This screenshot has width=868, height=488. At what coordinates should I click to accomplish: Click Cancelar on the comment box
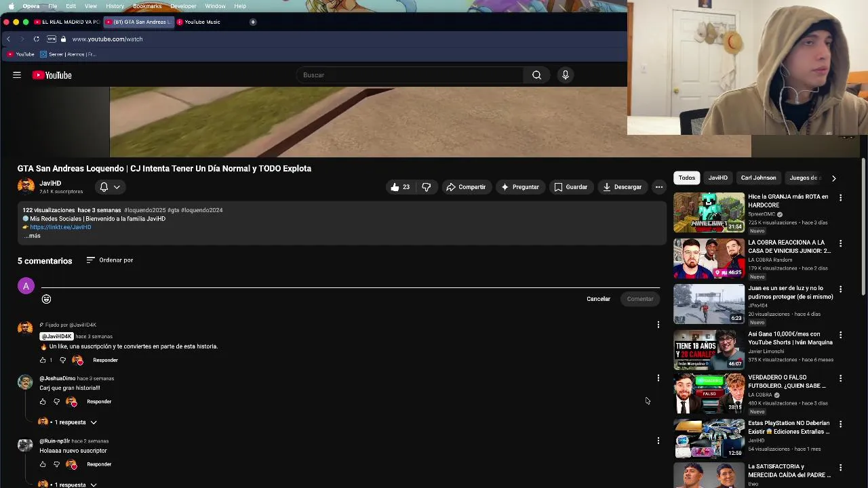[598, 299]
